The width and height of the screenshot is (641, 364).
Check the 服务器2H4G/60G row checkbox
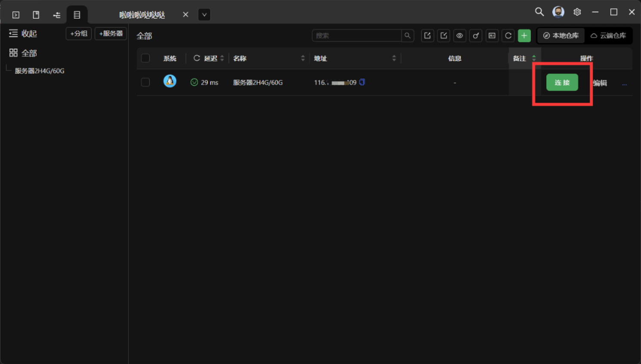point(145,82)
